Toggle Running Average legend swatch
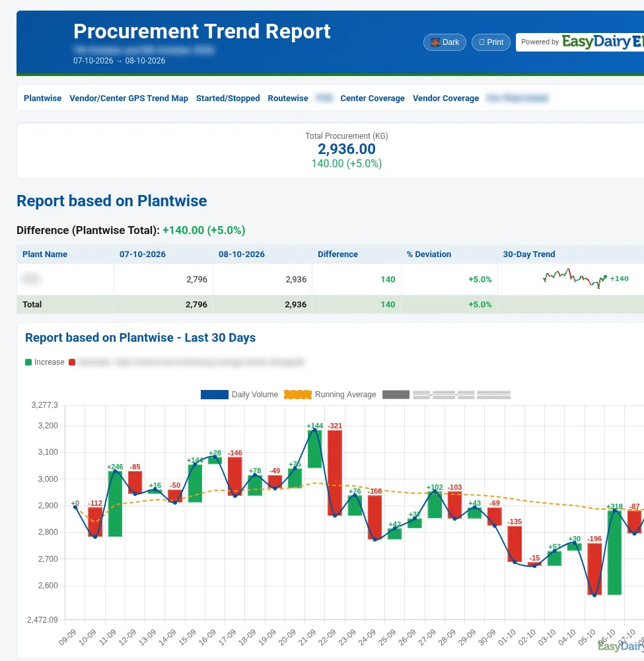 [x=298, y=395]
